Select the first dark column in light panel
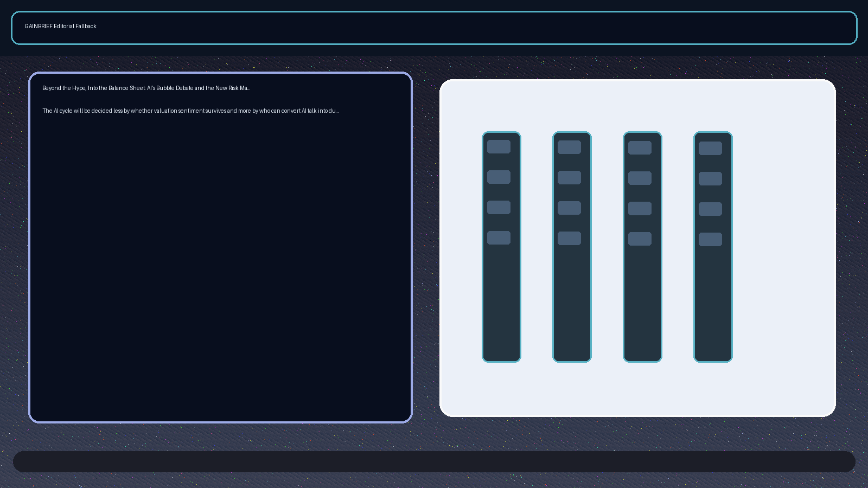Image resolution: width=868 pixels, height=488 pixels. 501,247
